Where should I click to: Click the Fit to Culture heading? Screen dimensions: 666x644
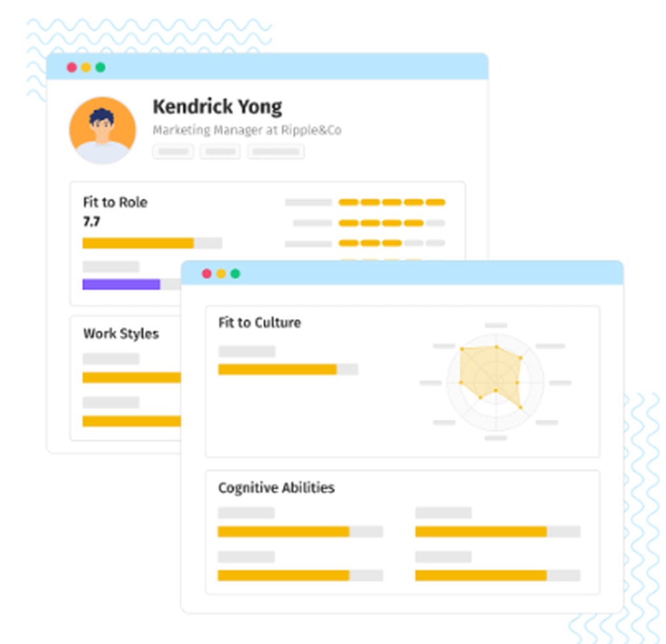[x=259, y=322]
